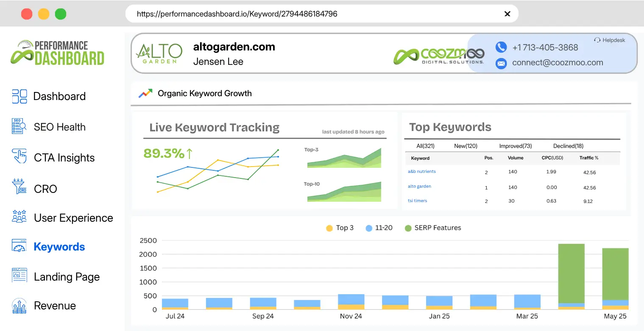Click the Organic Keyword Growth trend icon
Image resolution: width=644 pixels, height=331 pixels.
(145, 93)
